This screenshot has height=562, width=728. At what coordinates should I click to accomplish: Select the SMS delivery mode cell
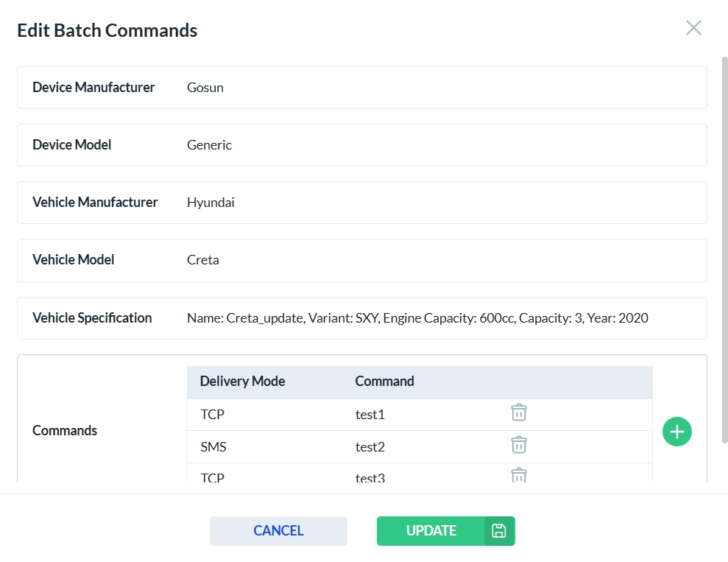(213, 447)
